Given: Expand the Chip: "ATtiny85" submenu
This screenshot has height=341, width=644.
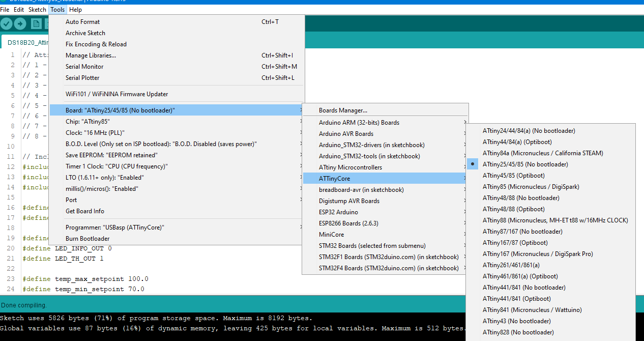Looking at the screenshot, I should click(177, 122).
